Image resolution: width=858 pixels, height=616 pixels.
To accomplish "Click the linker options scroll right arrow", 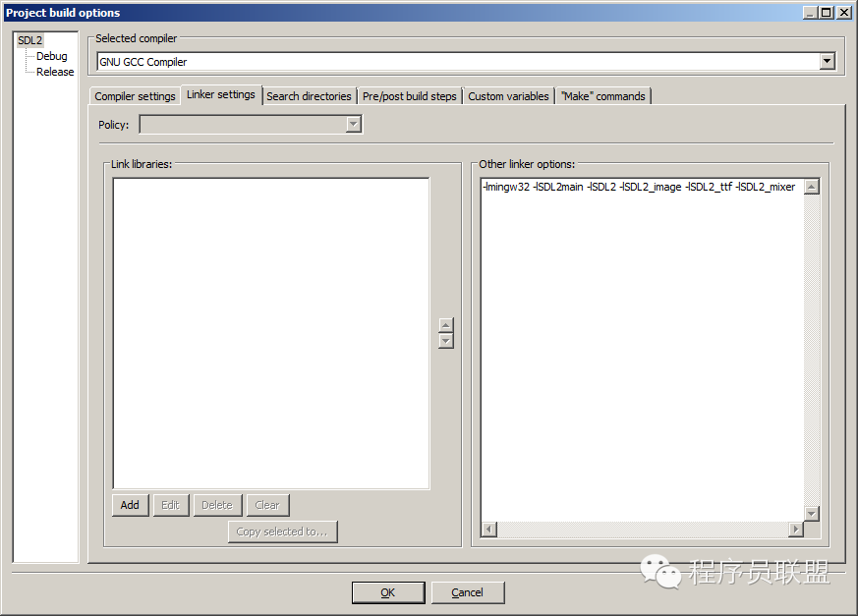I will click(x=796, y=529).
